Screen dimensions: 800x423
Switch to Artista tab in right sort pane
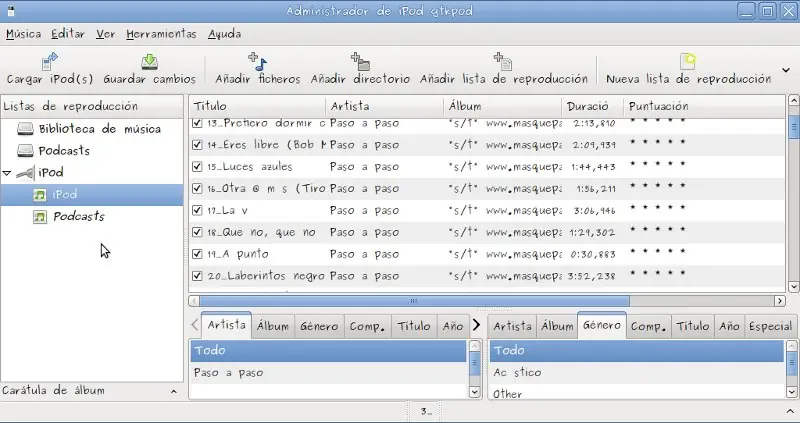click(512, 326)
